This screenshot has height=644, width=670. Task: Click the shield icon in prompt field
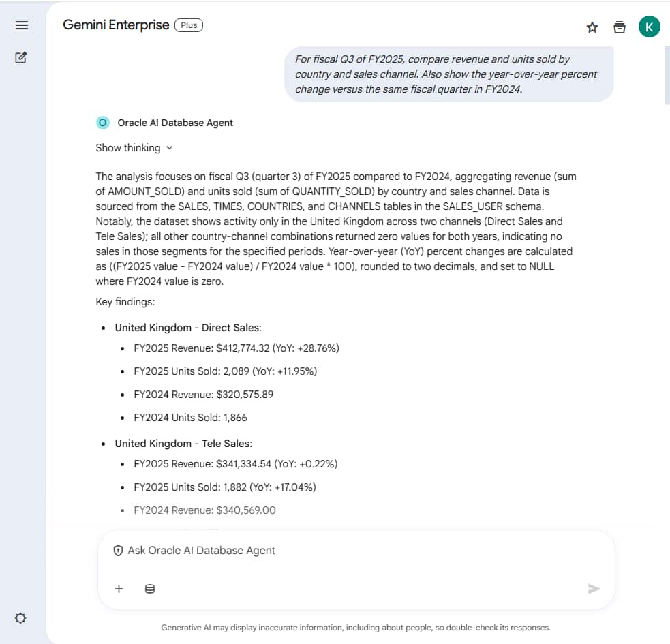pyautogui.click(x=118, y=551)
